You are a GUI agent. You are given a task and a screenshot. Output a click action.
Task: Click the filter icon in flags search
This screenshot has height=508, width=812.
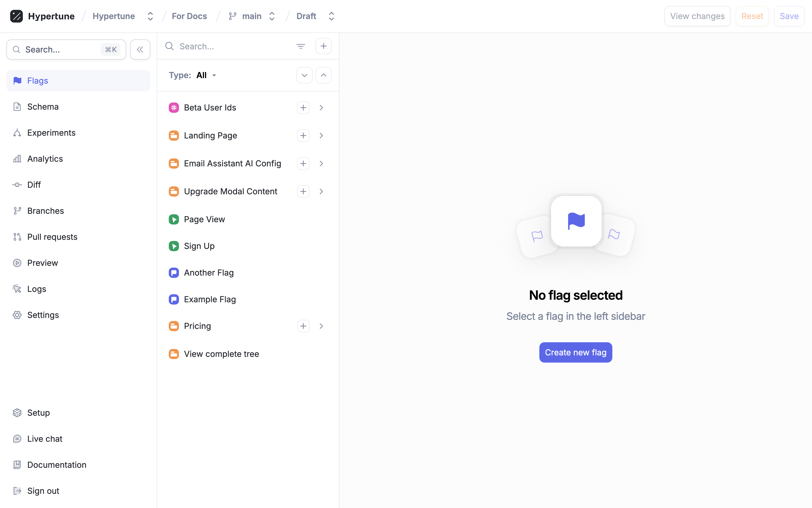[x=300, y=46]
